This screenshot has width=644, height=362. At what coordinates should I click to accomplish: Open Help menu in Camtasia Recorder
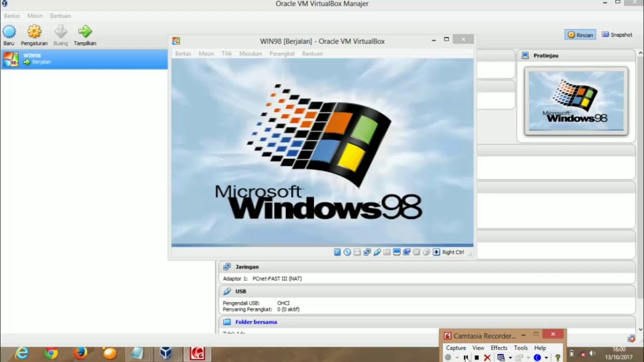(x=540, y=348)
